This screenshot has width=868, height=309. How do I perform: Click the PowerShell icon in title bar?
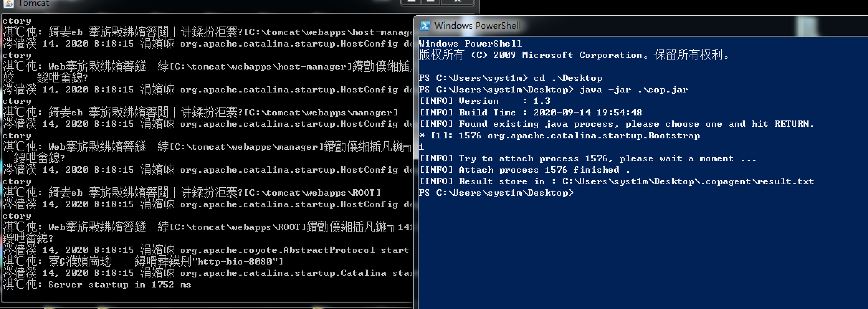pos(425,26)
